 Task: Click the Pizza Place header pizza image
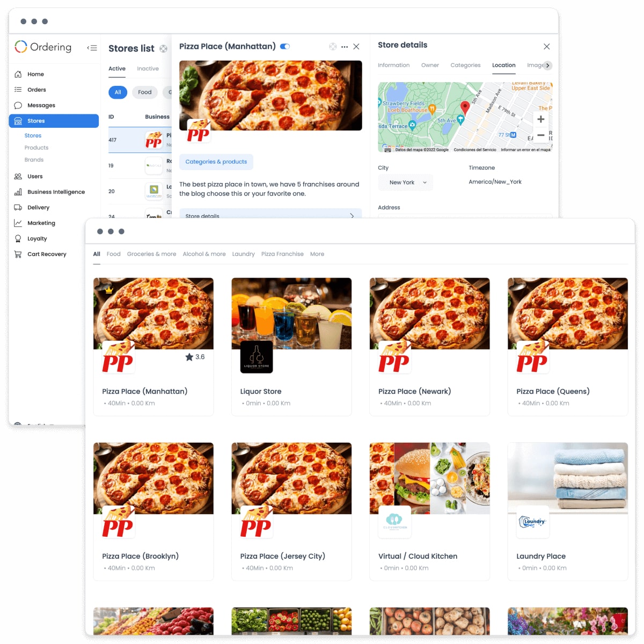[270, 96]
